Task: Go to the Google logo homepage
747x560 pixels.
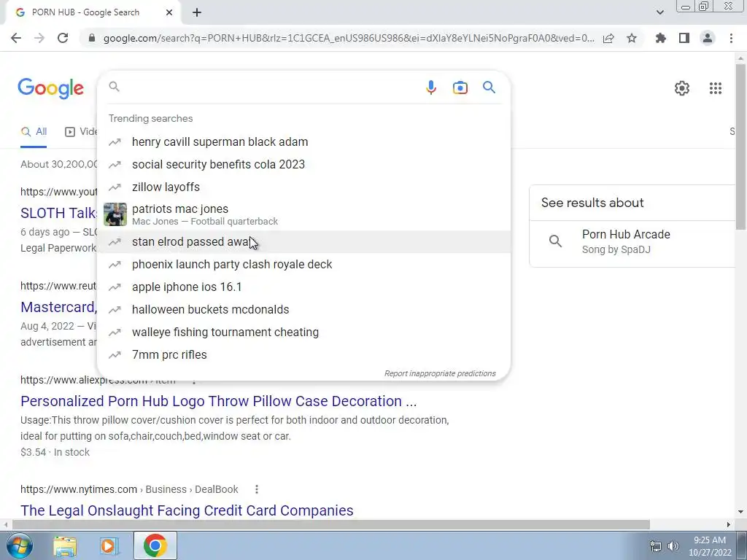Action: (x=50, y=88)
